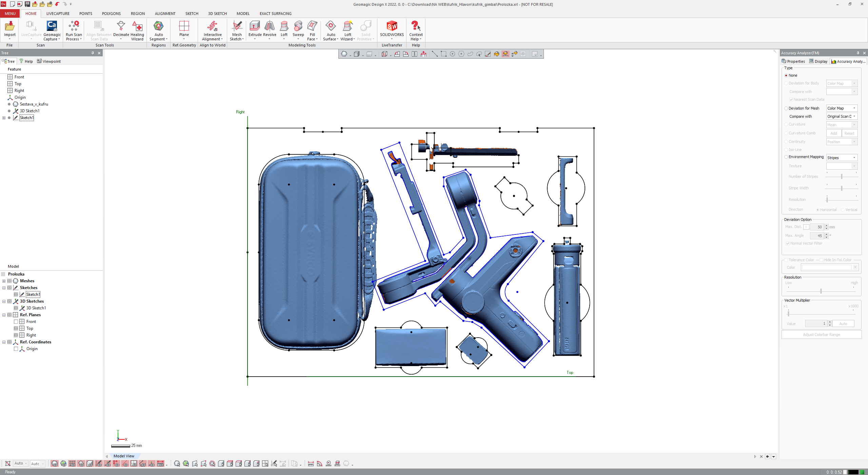Toggle visibility of Front ref plane
Image resolution: width=868 pixels, height=475 pixels.
coord(16,322)
